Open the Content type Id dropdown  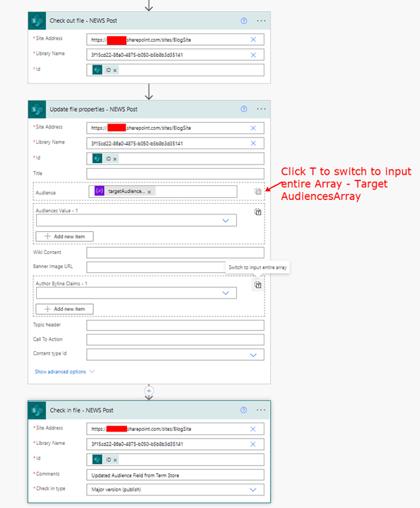click(253, 355)
